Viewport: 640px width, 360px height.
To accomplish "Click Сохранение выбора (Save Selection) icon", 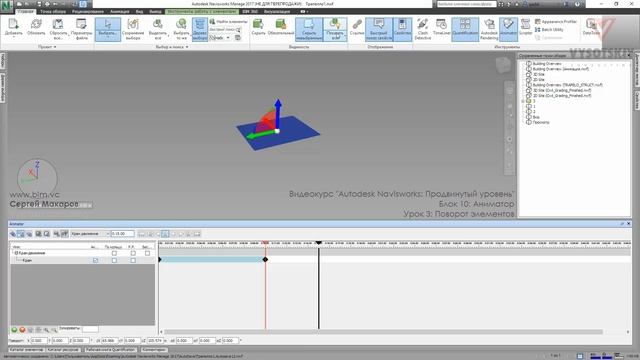I will click(x=133, y=29).
